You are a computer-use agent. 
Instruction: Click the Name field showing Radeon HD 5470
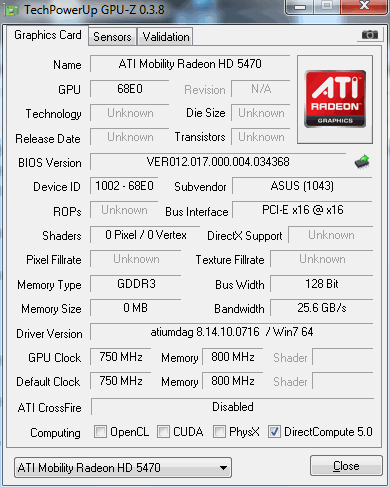click(x=190, y=64)
